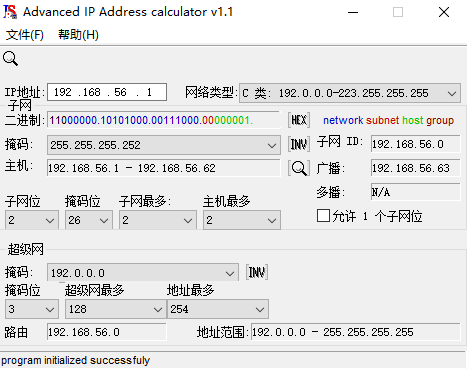This screenshot has width=467, height=369.
Task: Open the 主机最多 dropdown
Action: coord(242,220)
